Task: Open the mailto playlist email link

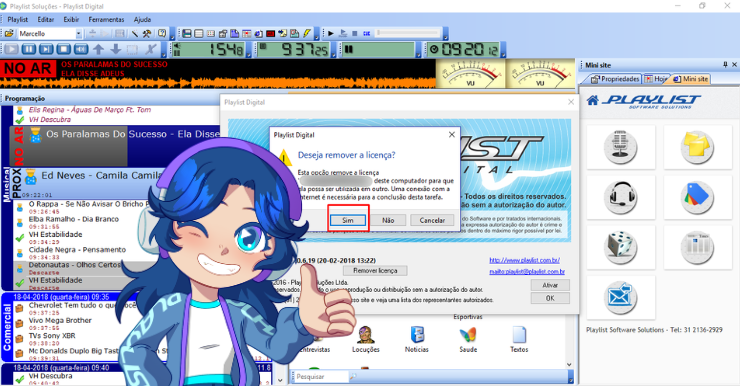Action: tap(527, 271)
